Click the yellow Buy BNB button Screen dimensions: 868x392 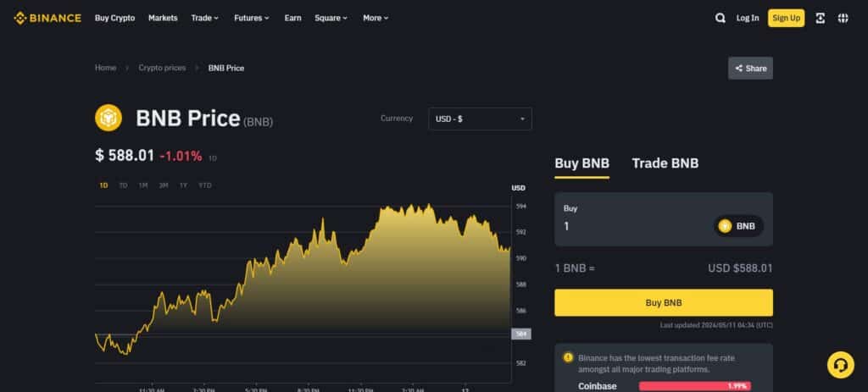664,303
